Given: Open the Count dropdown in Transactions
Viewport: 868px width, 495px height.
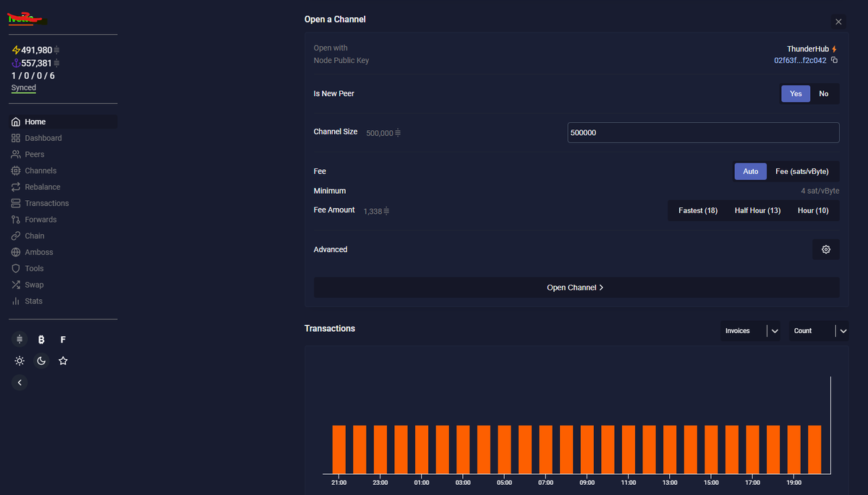Looking at the screenshot, I should coord(818,331).
